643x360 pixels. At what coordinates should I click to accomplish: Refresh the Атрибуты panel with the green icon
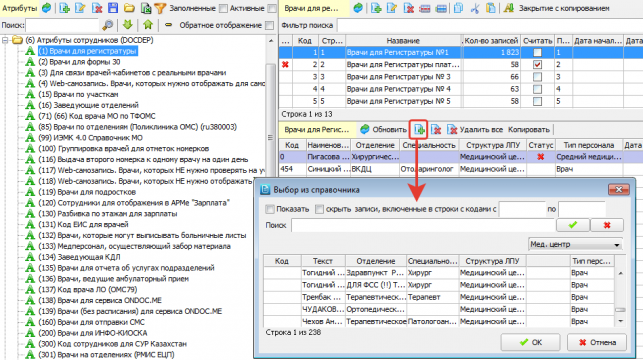[47, 8]
